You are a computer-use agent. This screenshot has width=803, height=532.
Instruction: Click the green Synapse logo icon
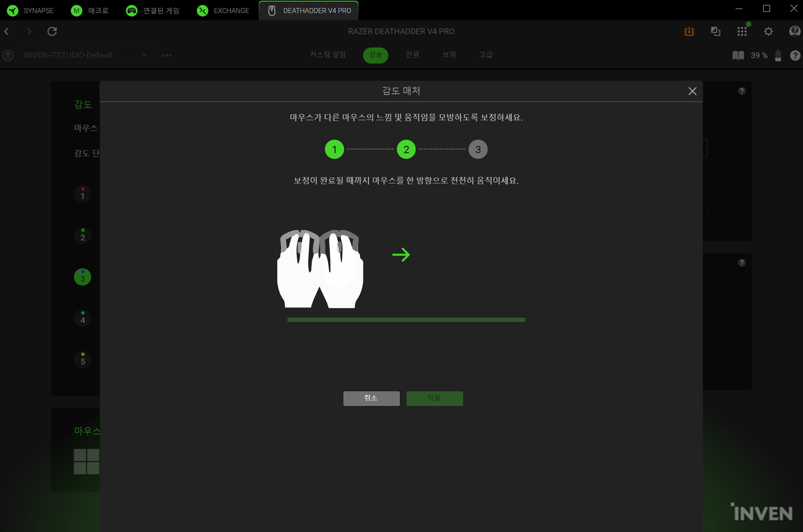coord(13,10)
